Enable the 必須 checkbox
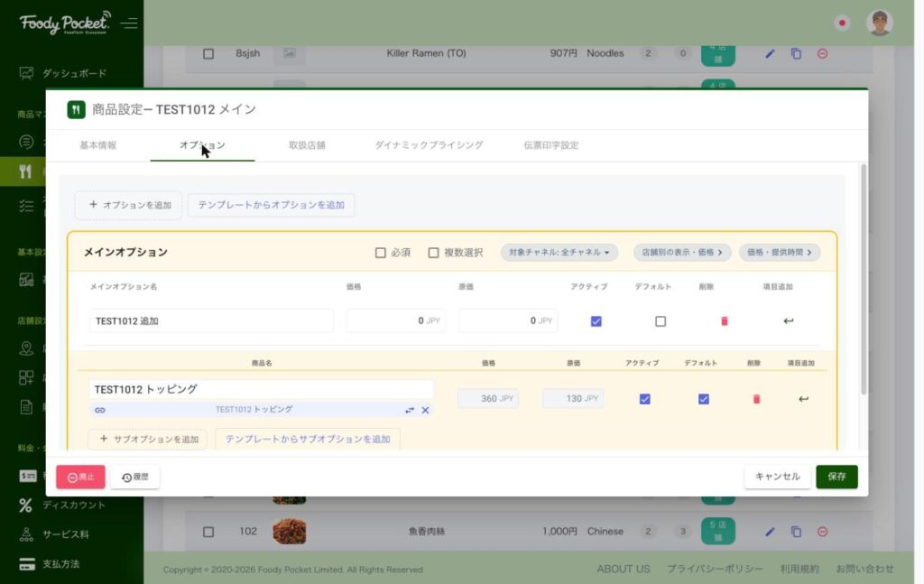 pos(380,253)
